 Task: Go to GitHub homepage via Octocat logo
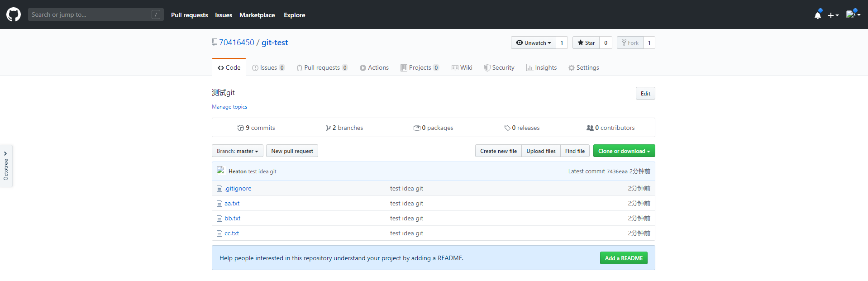tap(14, 14)
